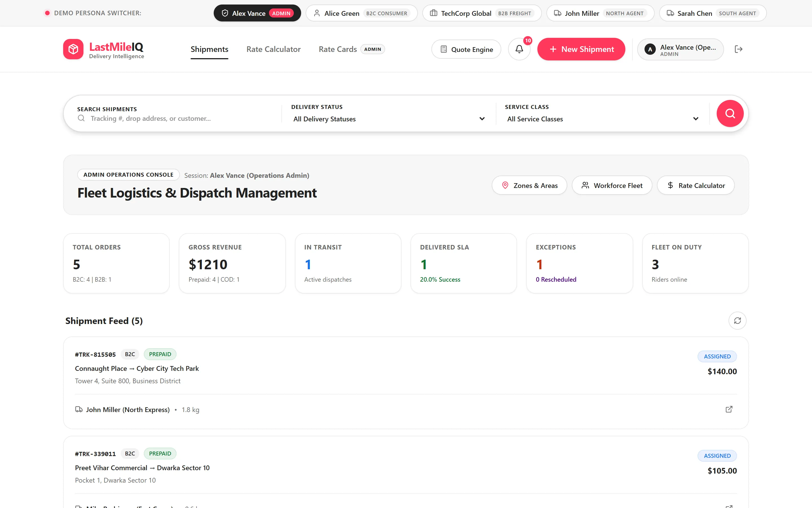Click the red notification count badge
The width and height of the screenshot is (812, 508).
tap(528, 41)
